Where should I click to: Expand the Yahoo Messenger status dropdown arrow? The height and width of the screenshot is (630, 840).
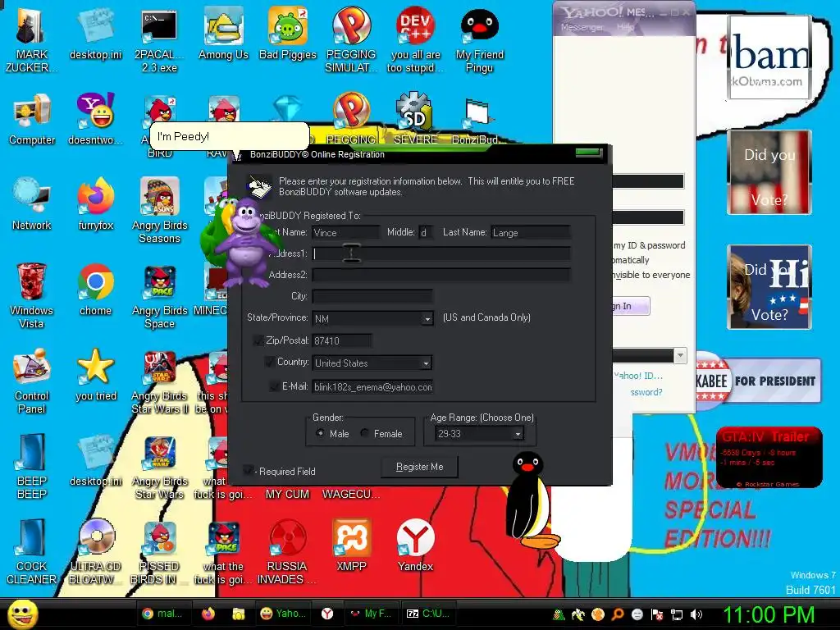(680, 355)
